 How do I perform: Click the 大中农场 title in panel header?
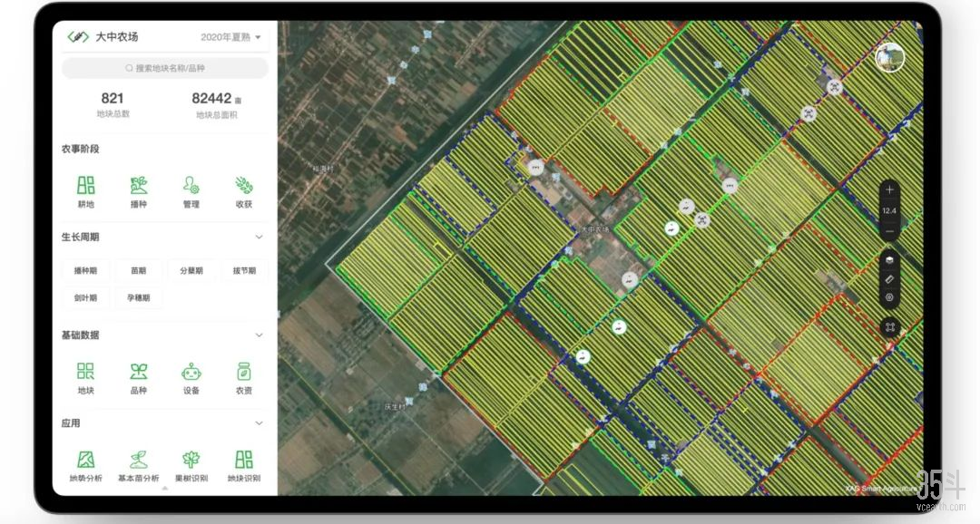[117, 37]
